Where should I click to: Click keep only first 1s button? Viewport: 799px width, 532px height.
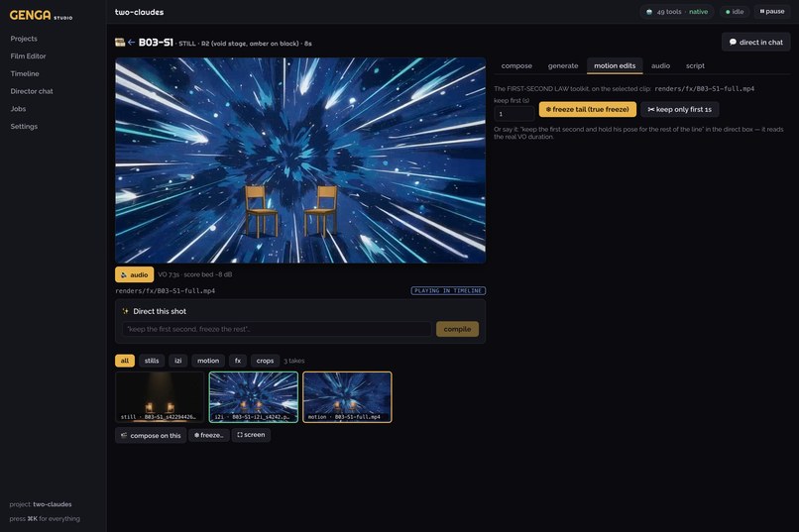click(679, 109)
